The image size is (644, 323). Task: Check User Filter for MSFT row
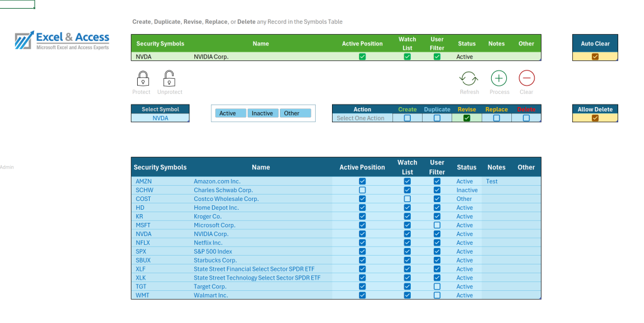click(437, 225)
